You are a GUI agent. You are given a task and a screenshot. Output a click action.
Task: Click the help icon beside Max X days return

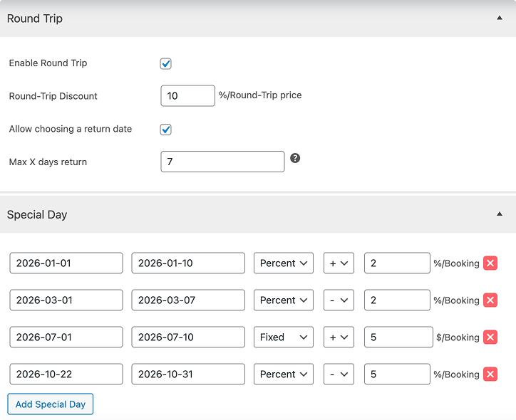pyautogui.click(x=295, y=158)
